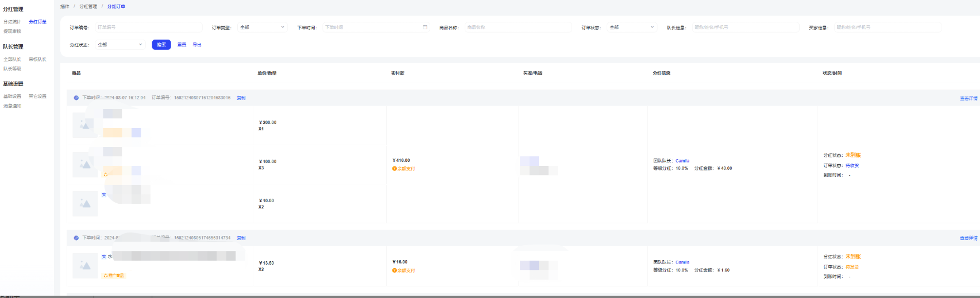Click the ¥10.00 product image placeholder

85,204
